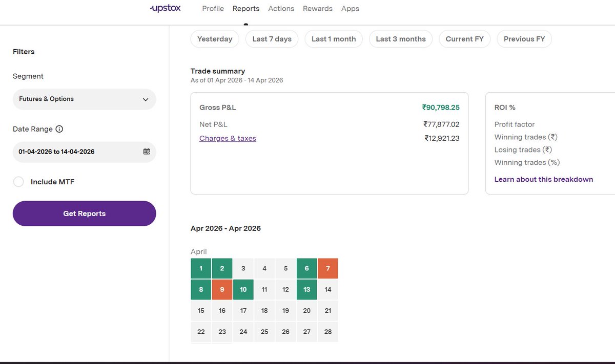Click the ROI % heading

(505, 108)
